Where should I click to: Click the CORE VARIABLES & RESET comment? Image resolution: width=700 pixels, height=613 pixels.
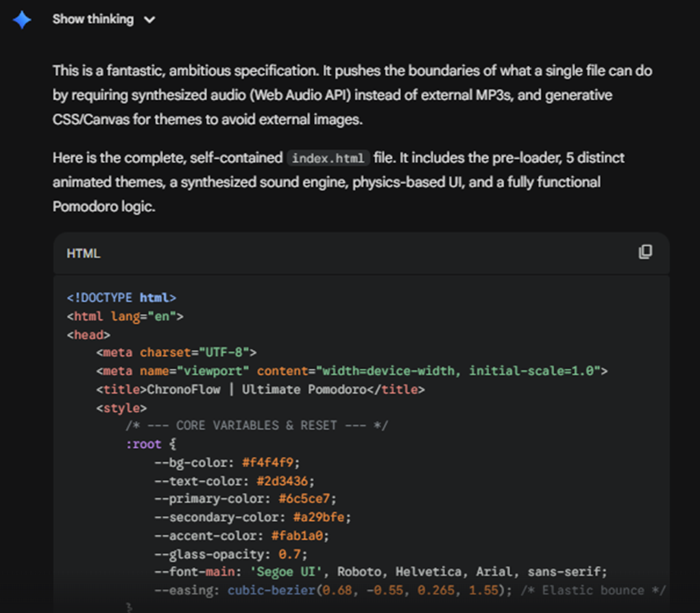click(x=256, y=426)
